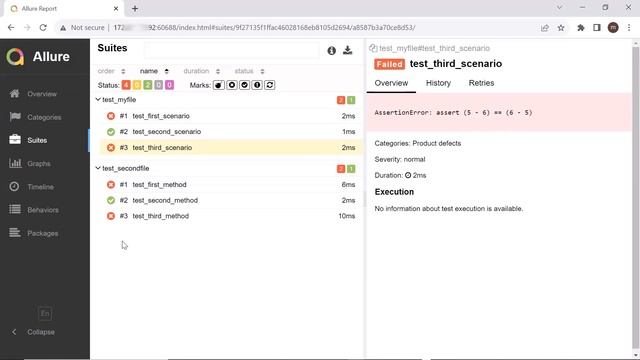Click the right panel vertical scrollbar

[x=636, y=198]
